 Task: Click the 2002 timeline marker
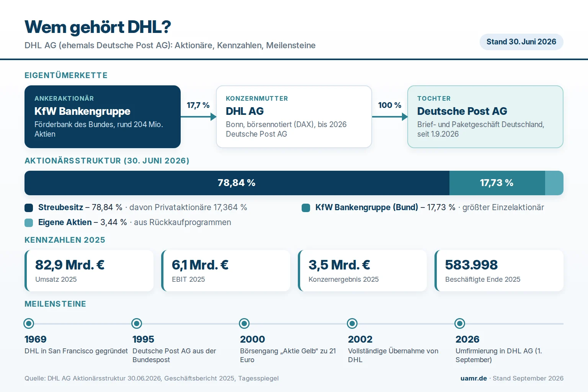coord(352,323)
